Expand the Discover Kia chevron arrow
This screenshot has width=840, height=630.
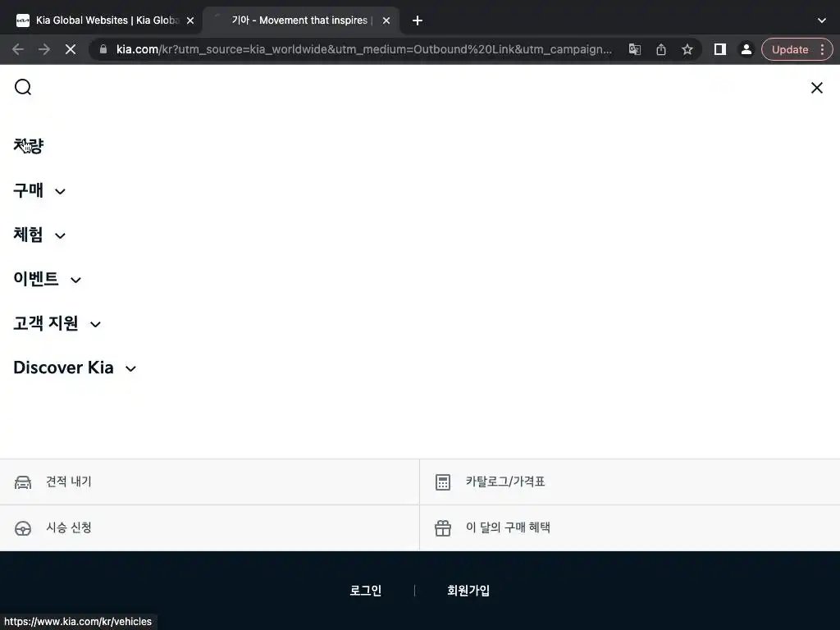click(130, 368)
